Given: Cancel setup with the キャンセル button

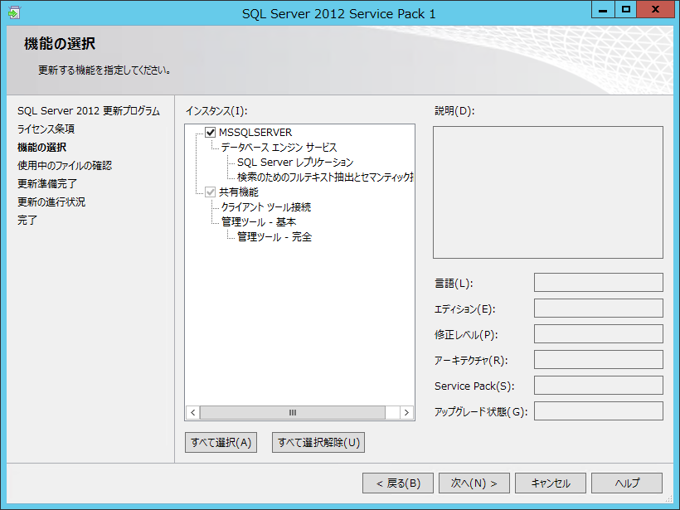Looking at the screenshot, I should (x=550, y=483).
